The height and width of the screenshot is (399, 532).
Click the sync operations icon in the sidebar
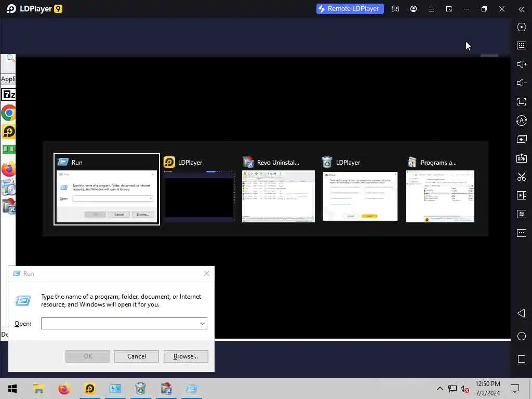522,214
